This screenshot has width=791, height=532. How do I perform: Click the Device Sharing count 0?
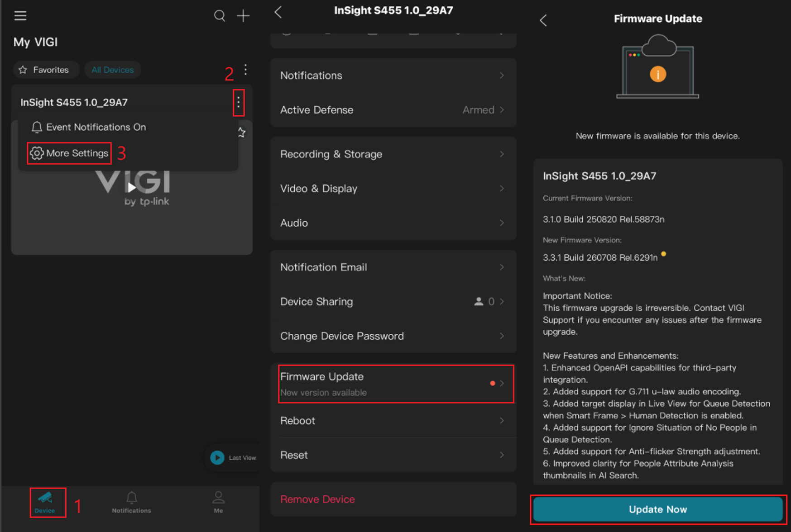click(x=491, y=301)
